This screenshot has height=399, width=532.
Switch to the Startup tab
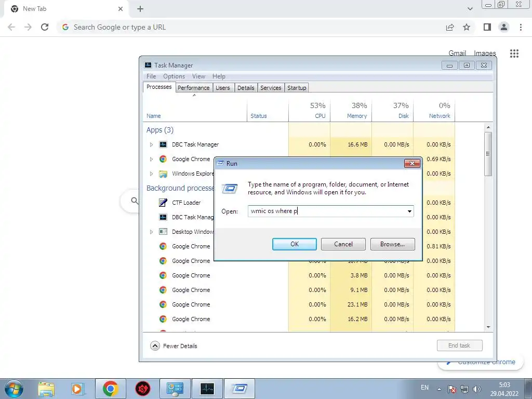pos(297,88)
